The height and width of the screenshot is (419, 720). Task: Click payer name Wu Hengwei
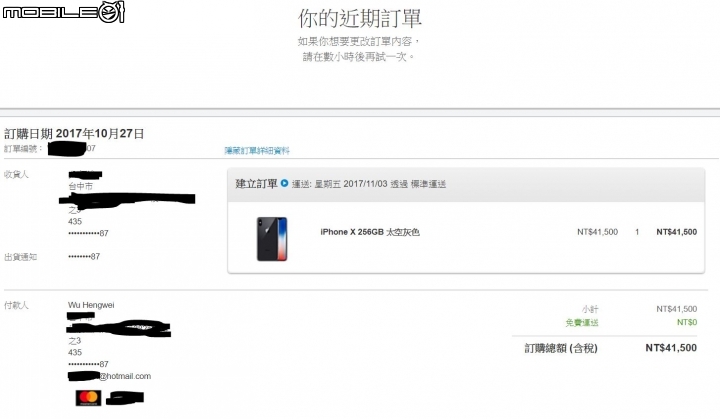point(91,305)
